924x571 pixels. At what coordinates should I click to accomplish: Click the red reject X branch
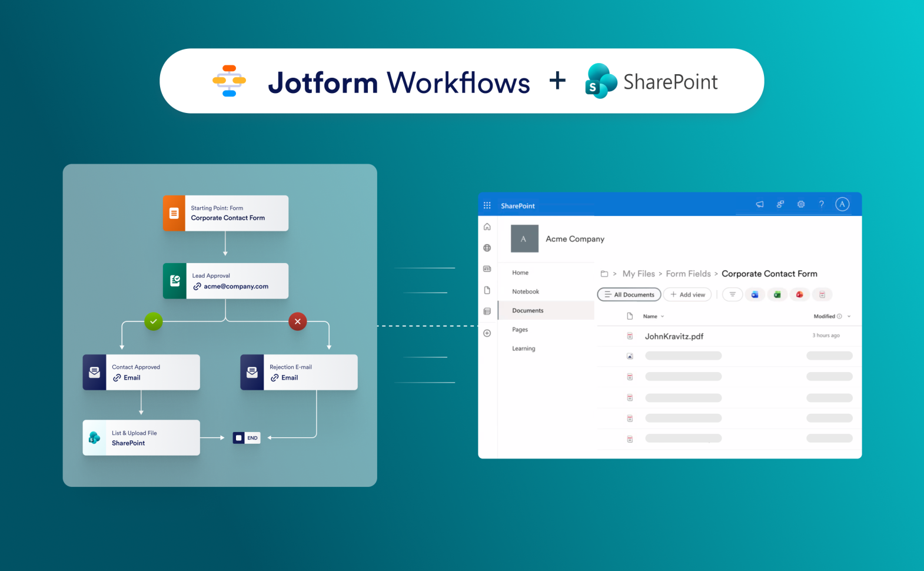(298, 321)
